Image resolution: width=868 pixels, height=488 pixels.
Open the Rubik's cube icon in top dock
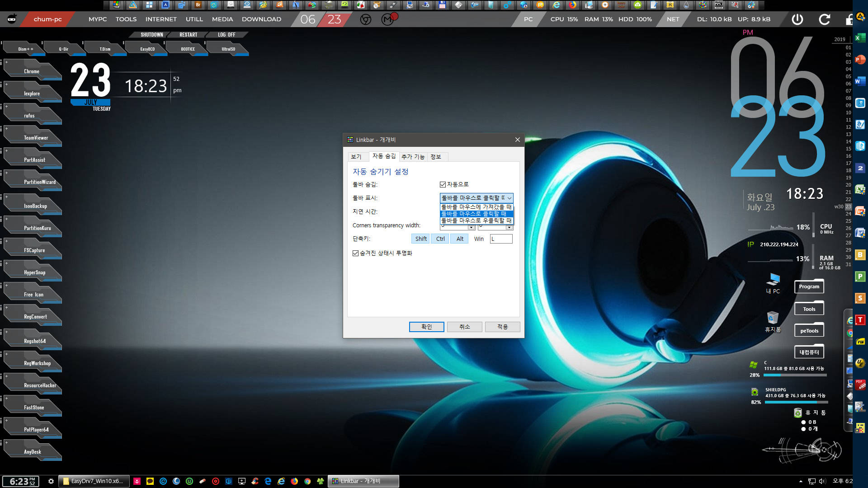(703, 5)
